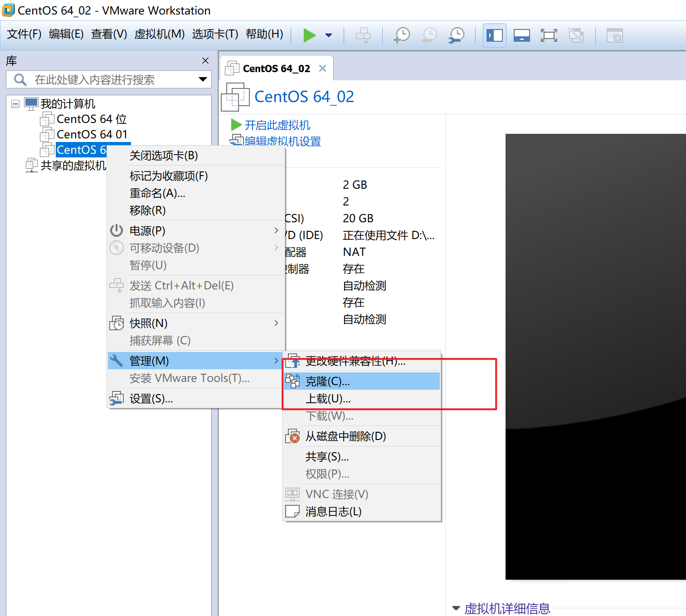Click the 2 GB memory value

coord(355,185)
